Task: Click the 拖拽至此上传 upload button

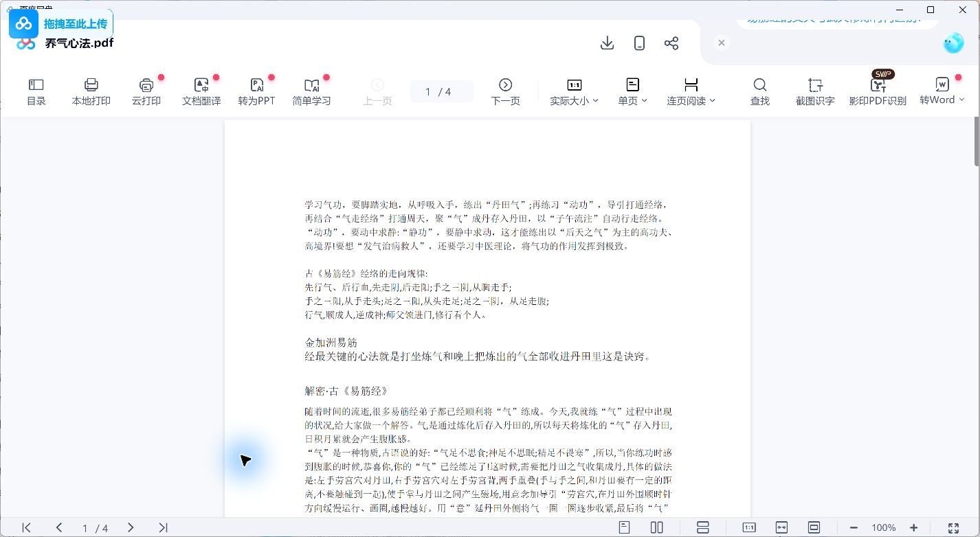Action: [60, 24]
